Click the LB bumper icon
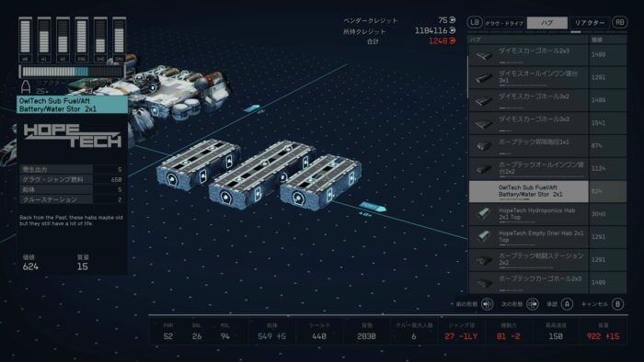 click(x=475, y=22)
